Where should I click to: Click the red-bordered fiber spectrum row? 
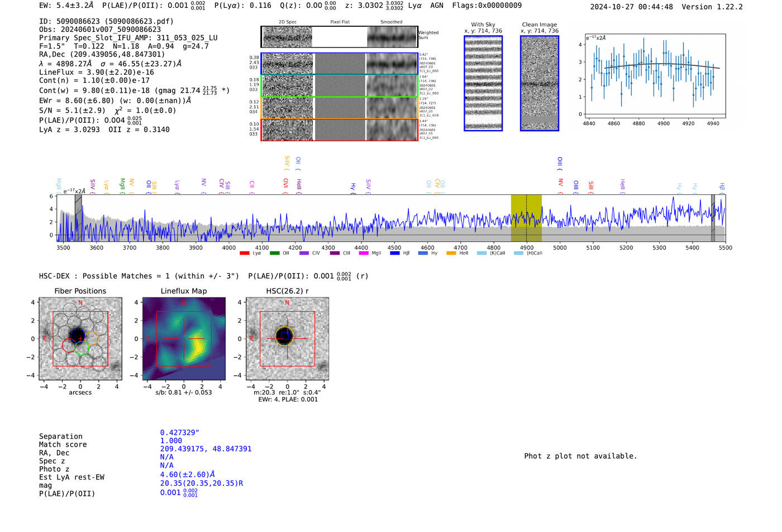tap(340, 130)
